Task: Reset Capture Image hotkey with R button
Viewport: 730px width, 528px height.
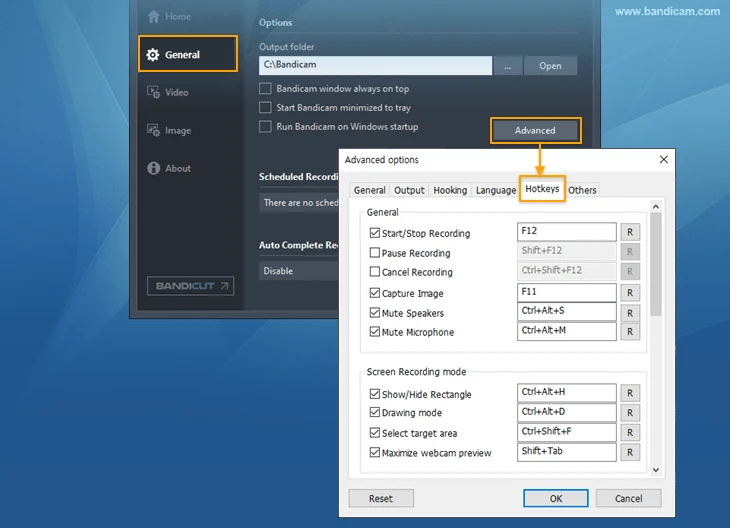Action: tap(630, 293)
